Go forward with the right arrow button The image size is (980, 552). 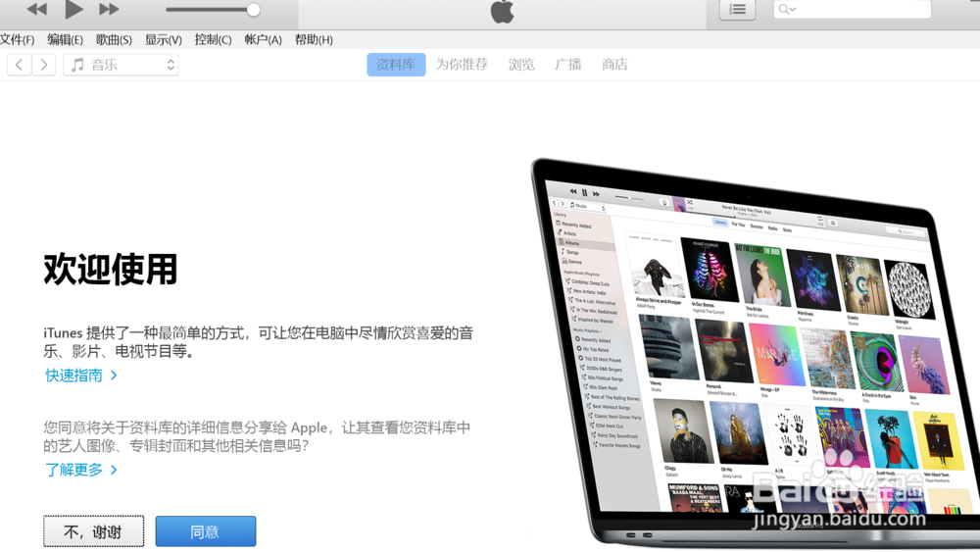(44, 65)
